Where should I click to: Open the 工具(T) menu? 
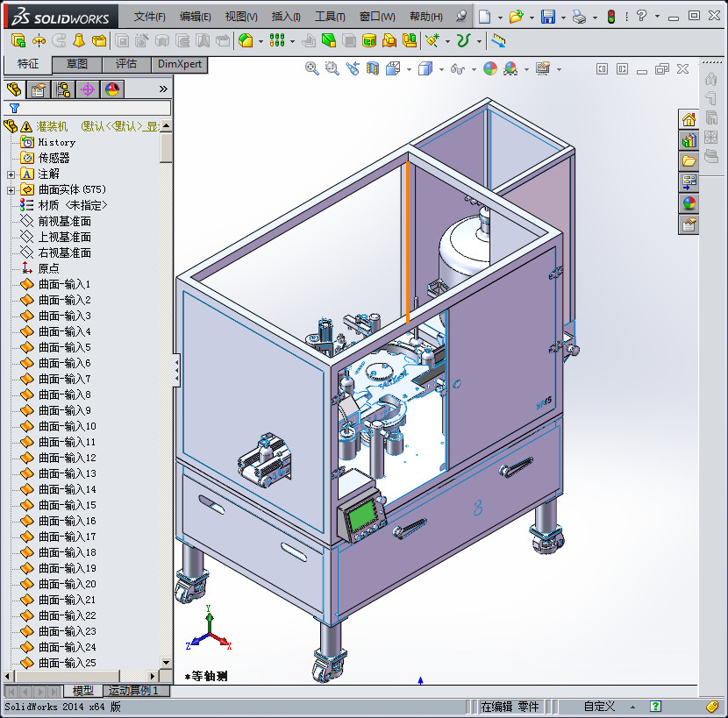coord(330,17)
